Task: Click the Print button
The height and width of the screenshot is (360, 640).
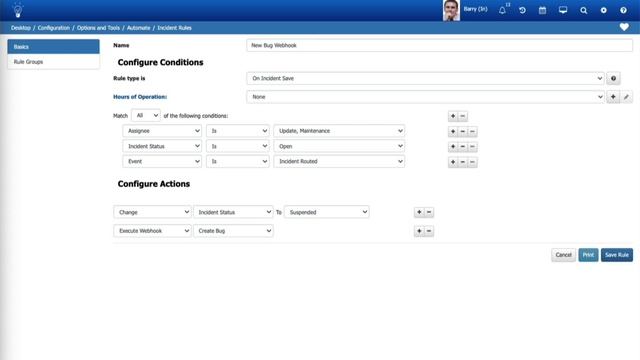Action: (x=588, y=255)
